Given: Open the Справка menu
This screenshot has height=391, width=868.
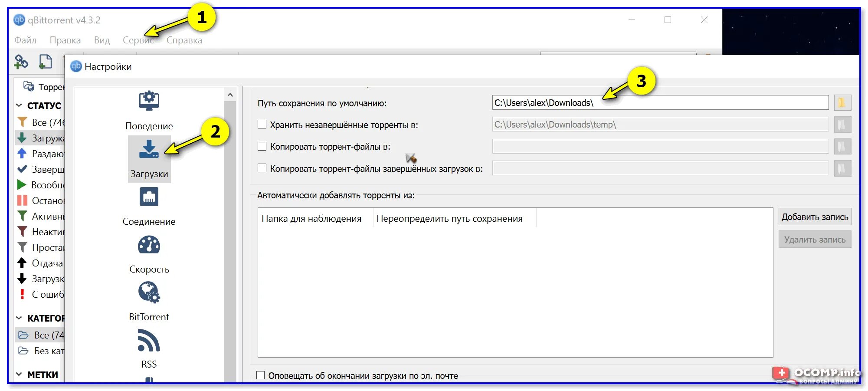Looking at the screenshot, I should click(x=184, y=40).
